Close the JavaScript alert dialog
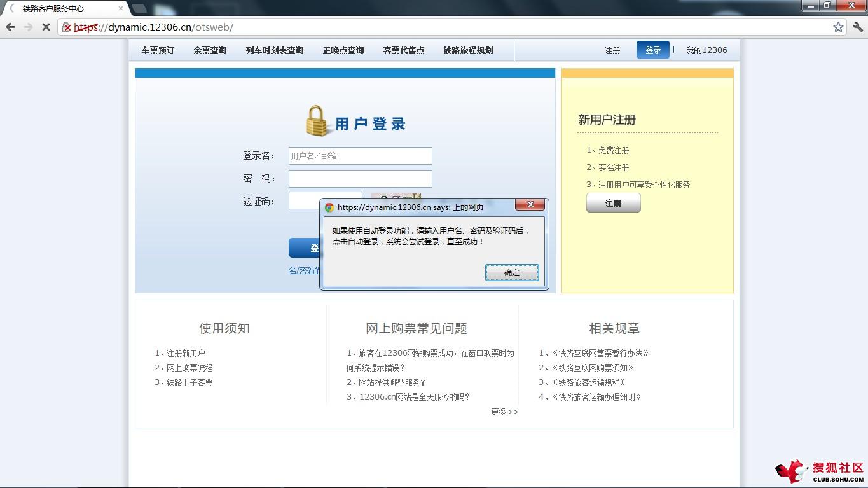The height and width of the screenshot is (488, 868). pyautogui.click(x=529, y=205)
